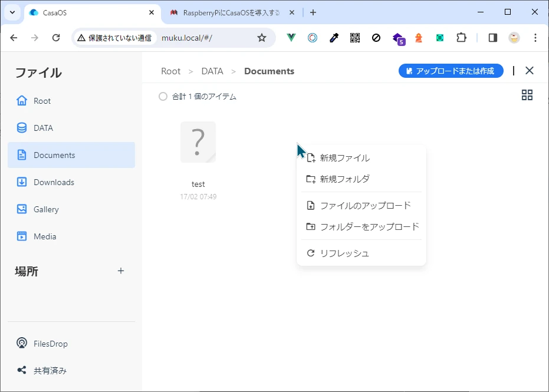
Task: Switch to grid view layout icon
Action: 527,95
